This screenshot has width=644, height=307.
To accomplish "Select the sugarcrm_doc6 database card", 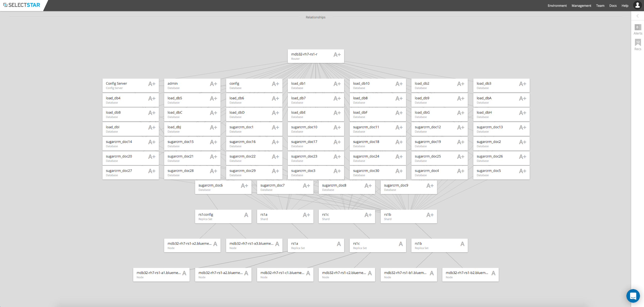I will (219, 187).
